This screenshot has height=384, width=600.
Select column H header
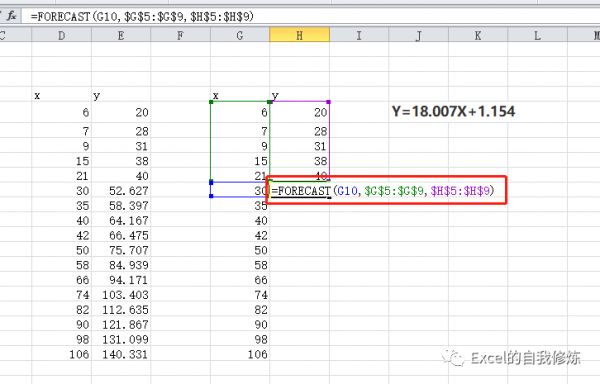pos(300,35)
